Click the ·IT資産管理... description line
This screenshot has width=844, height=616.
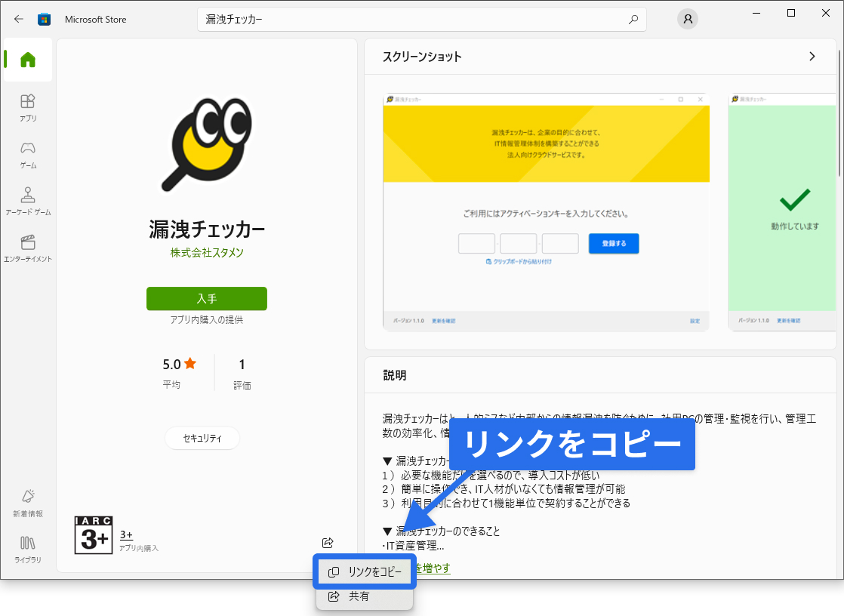(414, 546)
